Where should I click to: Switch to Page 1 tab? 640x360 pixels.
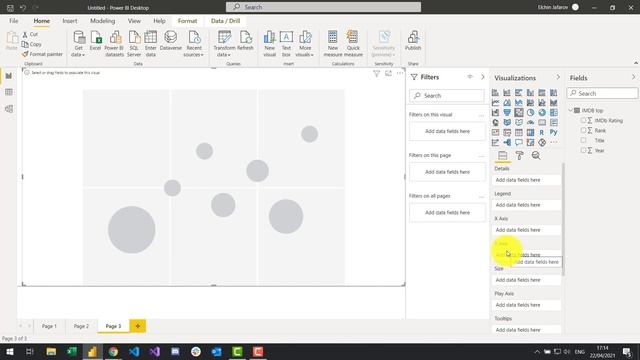(x=49, y=326)
